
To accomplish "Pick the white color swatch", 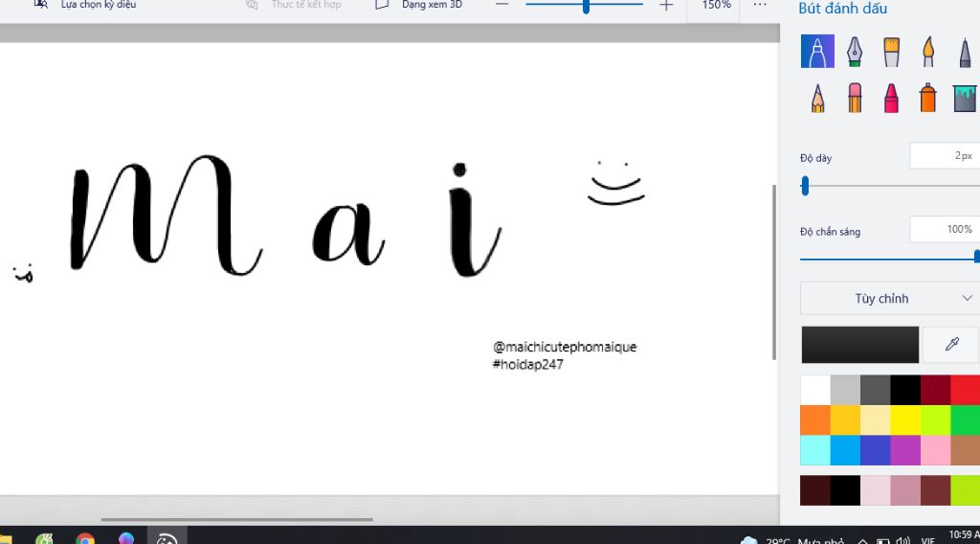I will point(815,390).
